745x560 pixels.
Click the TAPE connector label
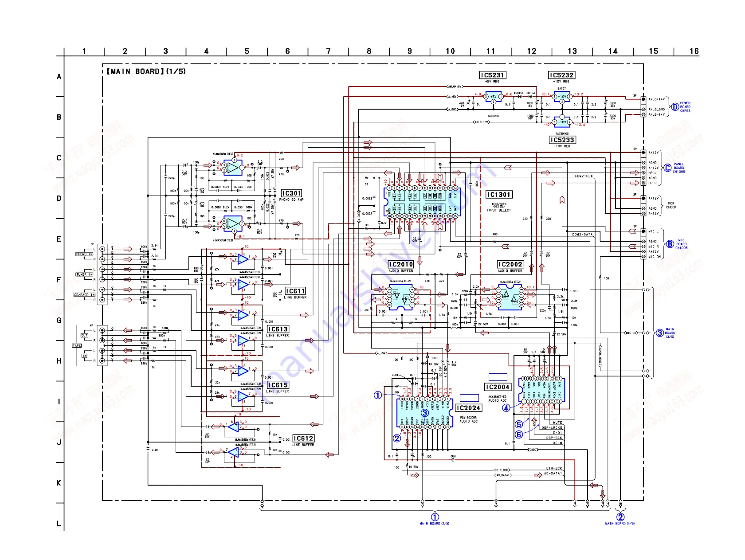(77, 345)
